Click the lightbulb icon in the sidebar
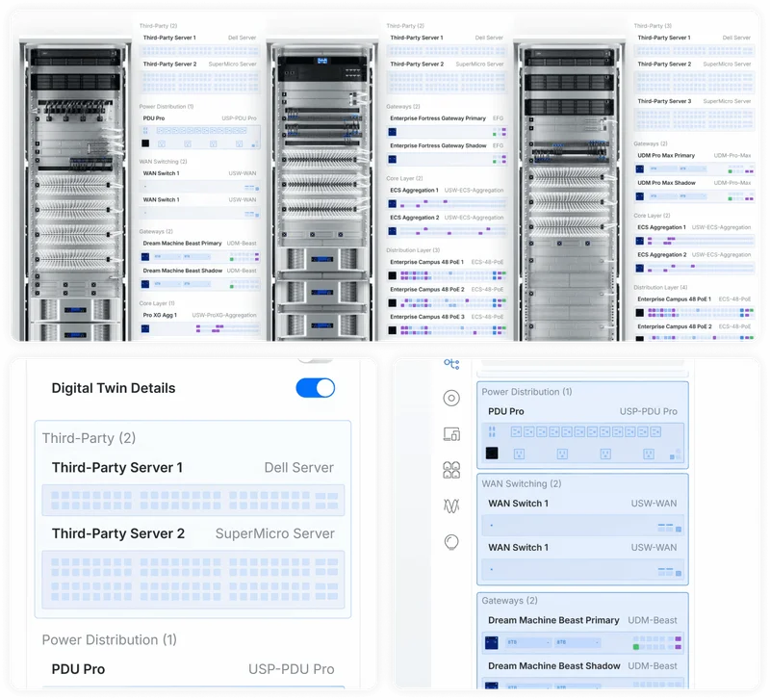 pyautogui.click(x=451, y=542)
